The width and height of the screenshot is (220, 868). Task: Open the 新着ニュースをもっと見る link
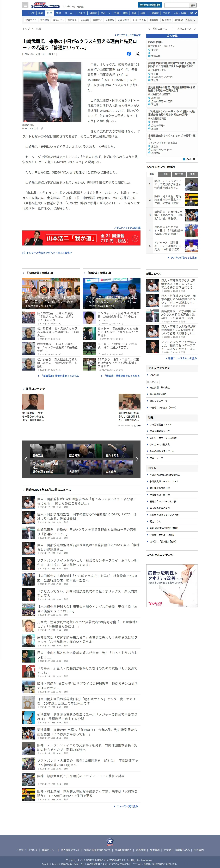181,358
